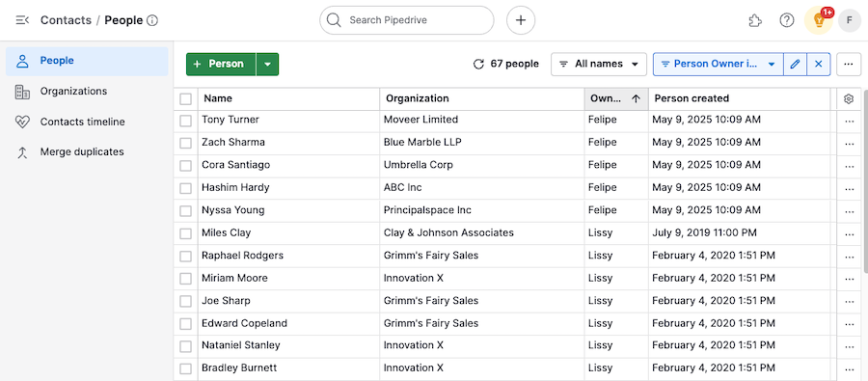Open the Person Owner filter dropdown
The image size is (868, 381).
(x=718, y=65)
